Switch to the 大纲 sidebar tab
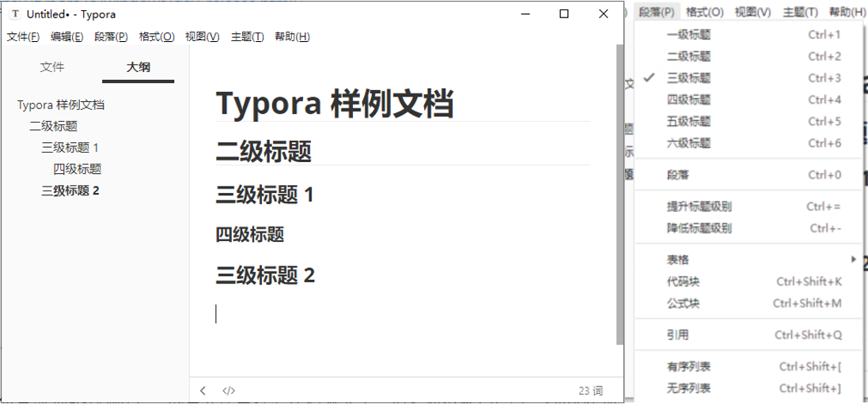 coord(138,67)
